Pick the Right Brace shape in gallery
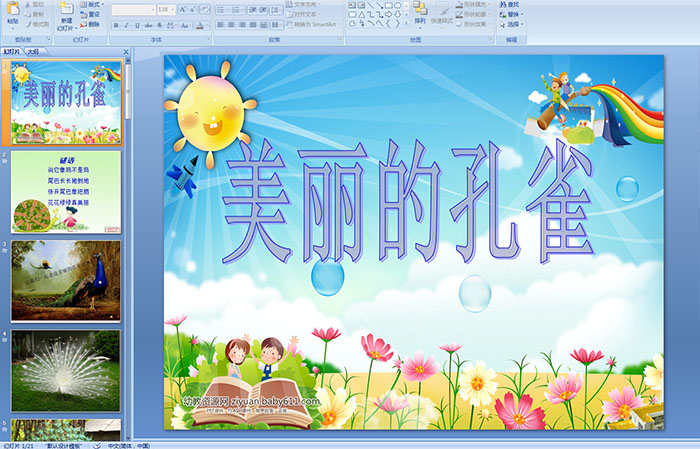 [397, 23]
